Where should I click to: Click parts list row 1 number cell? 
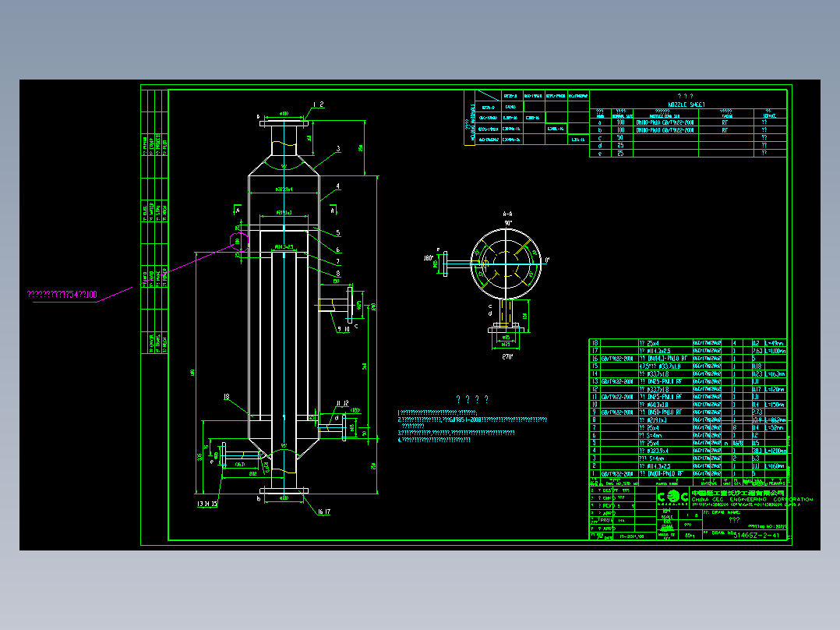click(x=594, y=474)
